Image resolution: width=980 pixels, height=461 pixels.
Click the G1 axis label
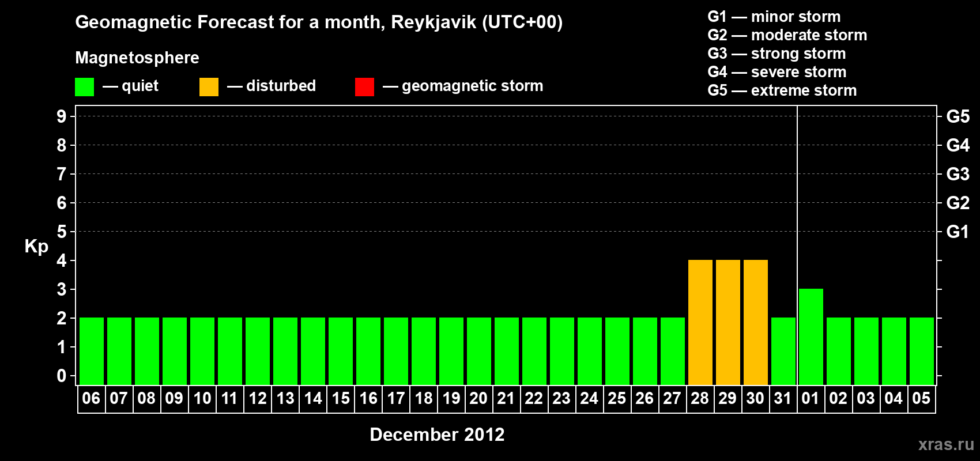[958, 232]
